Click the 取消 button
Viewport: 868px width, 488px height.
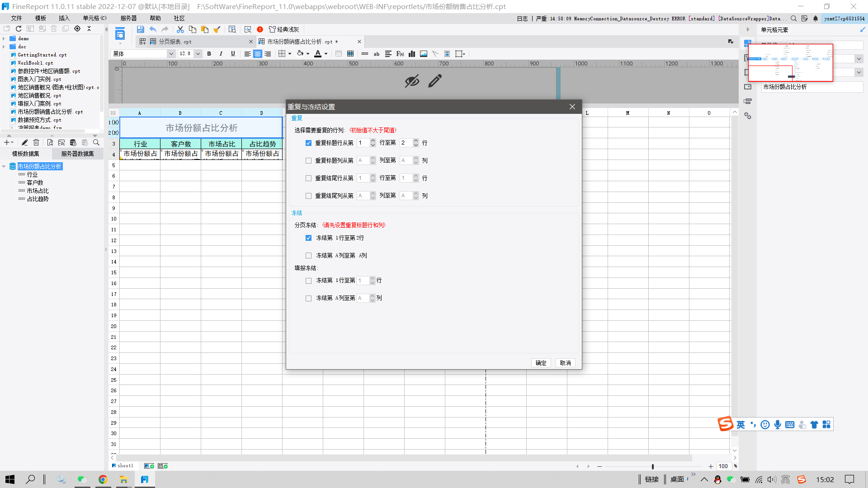click(565, 363)
